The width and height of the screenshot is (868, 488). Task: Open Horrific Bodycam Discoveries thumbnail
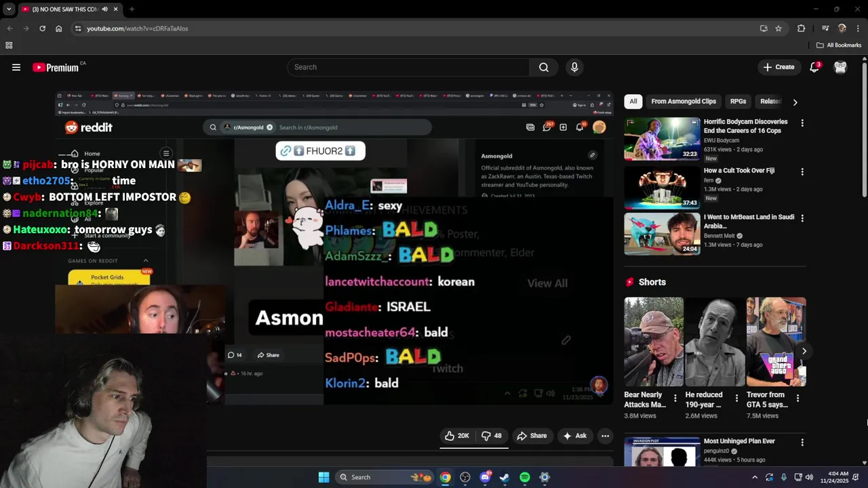662,139
